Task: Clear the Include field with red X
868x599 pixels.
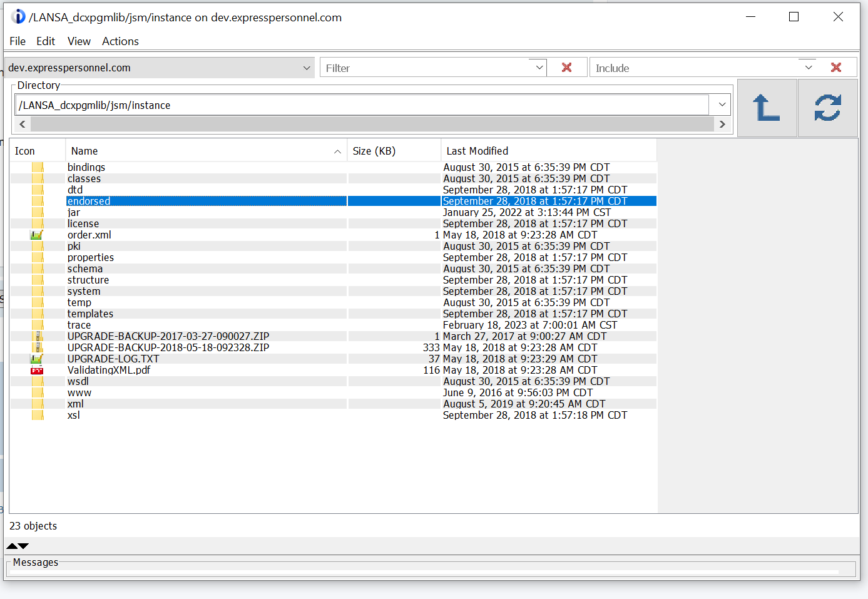Action: (835, 68)
